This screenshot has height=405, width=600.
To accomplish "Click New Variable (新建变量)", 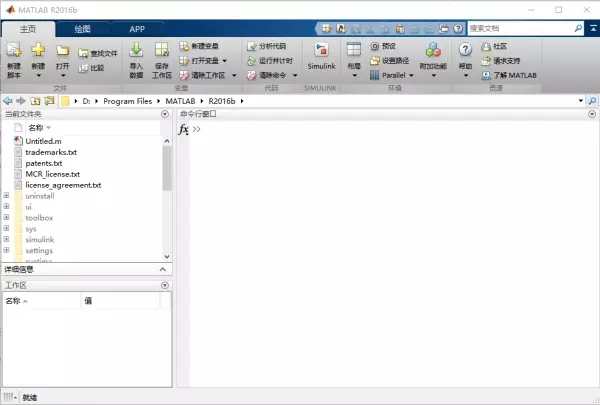I will click(x=199, y=46).
